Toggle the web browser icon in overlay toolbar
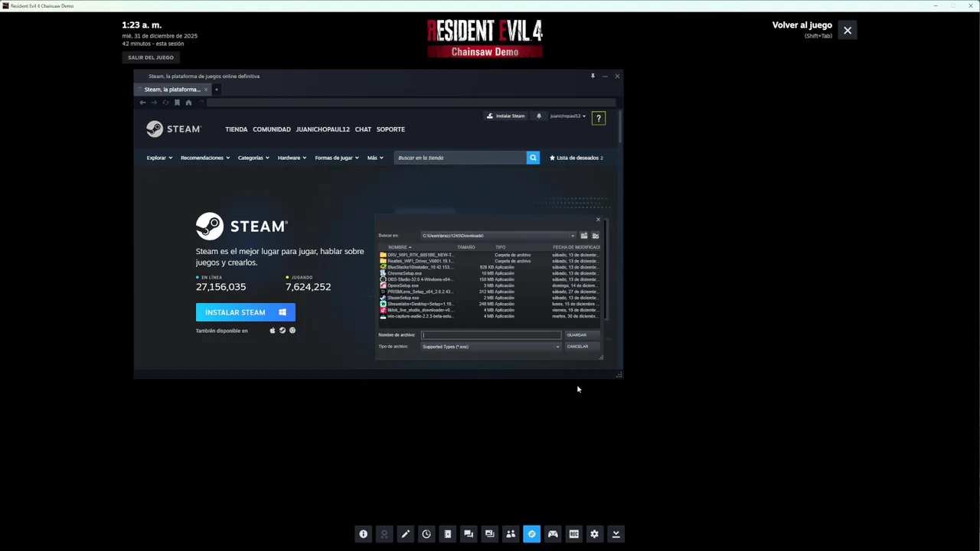Screen dimensions: 980x551 click(x=531, y=534)
